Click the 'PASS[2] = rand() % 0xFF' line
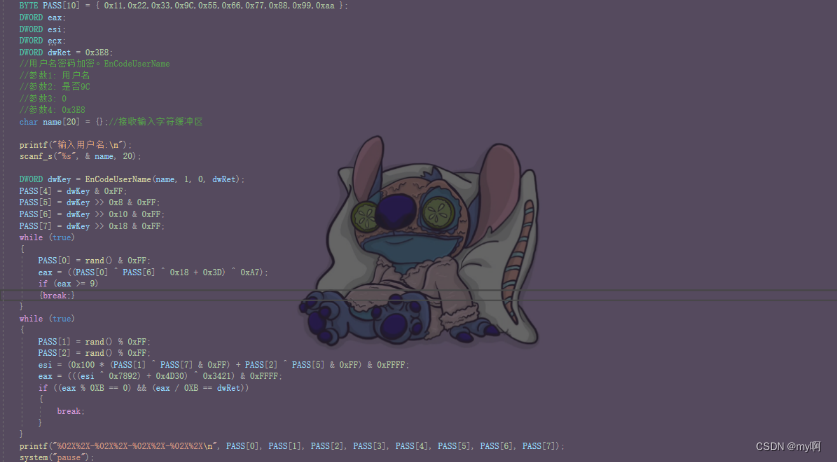This screenshot has width=837, height=462. (x=94, y=353)
